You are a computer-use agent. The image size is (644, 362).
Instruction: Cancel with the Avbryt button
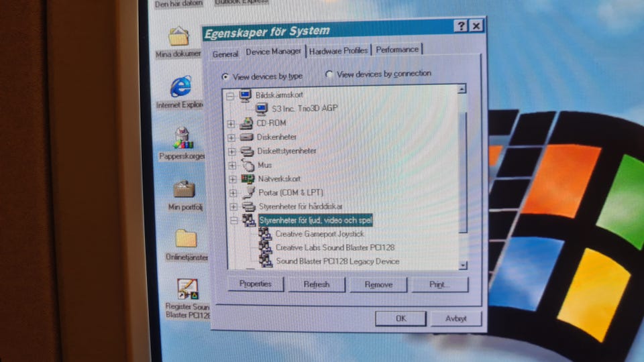tap(456, 318)
